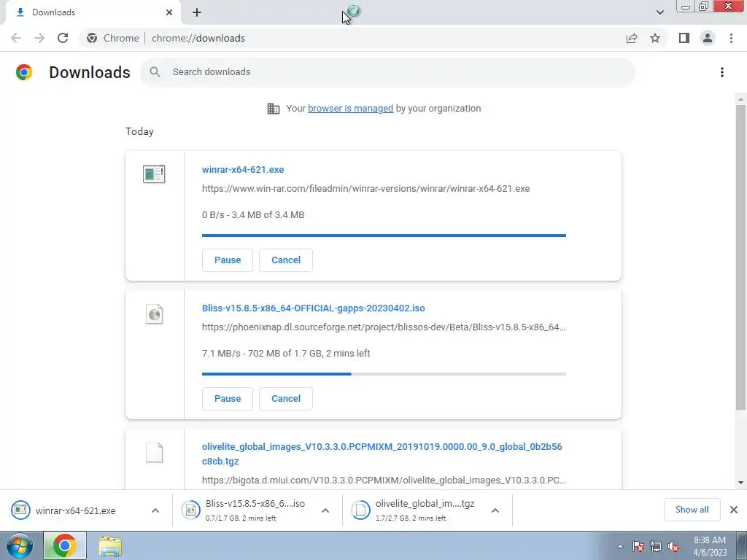Click Show all downloads button

(x=692, y=510)
